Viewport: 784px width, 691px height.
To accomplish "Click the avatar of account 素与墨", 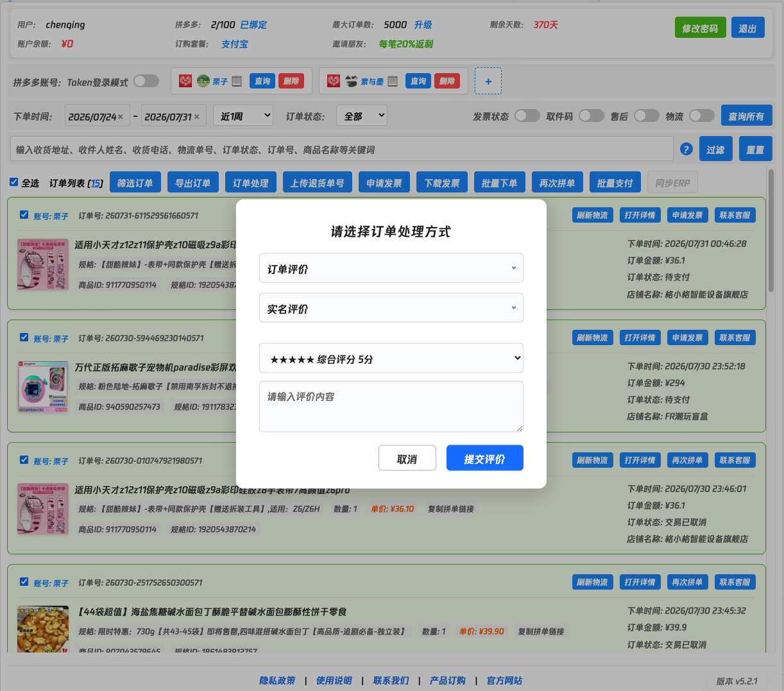I will click(352, 81).
